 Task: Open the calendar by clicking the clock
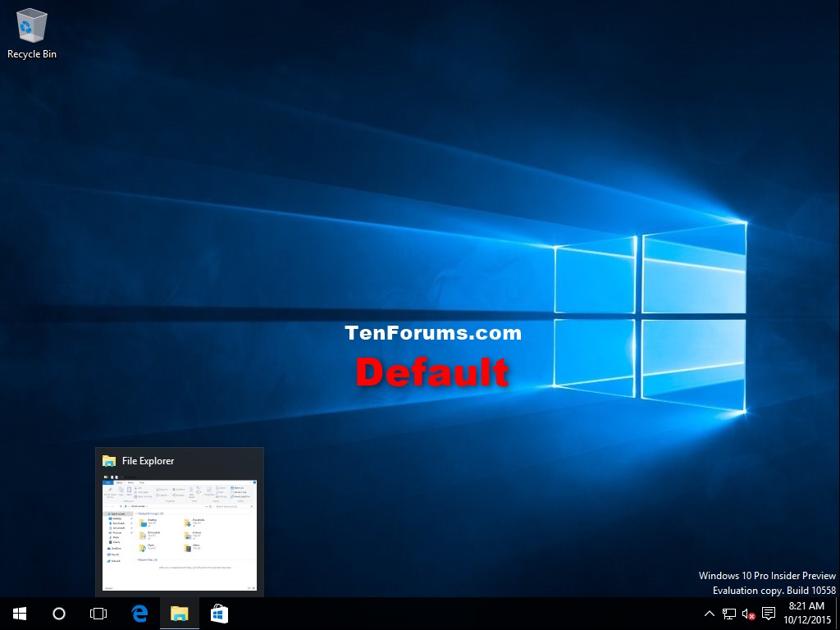click(x=806, y=613)
